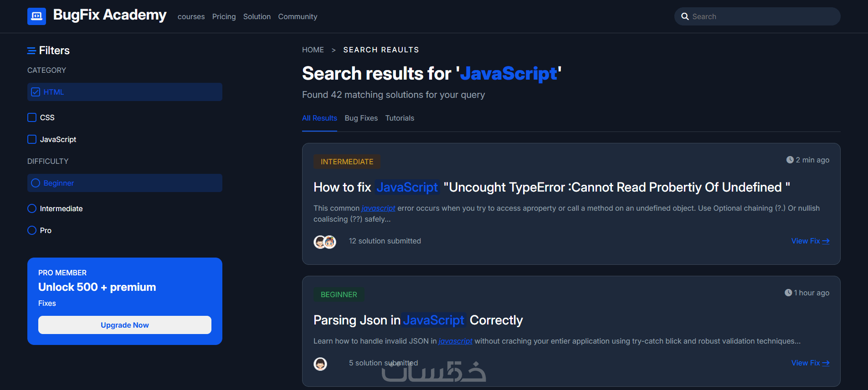Click the BugFix Academy logo icon
Image resolution: width=868 pixels, height=390 pixels.
[x=36, y=16]
